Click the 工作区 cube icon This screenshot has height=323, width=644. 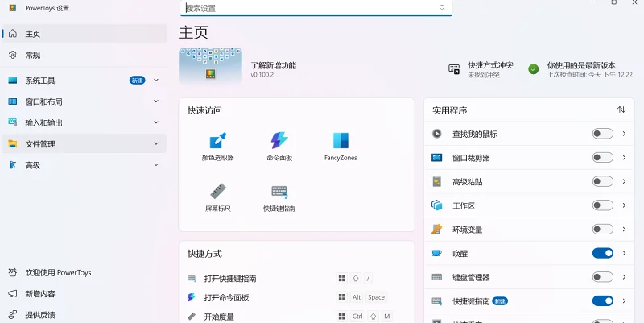pyautogui.click(x=436, y=205)
